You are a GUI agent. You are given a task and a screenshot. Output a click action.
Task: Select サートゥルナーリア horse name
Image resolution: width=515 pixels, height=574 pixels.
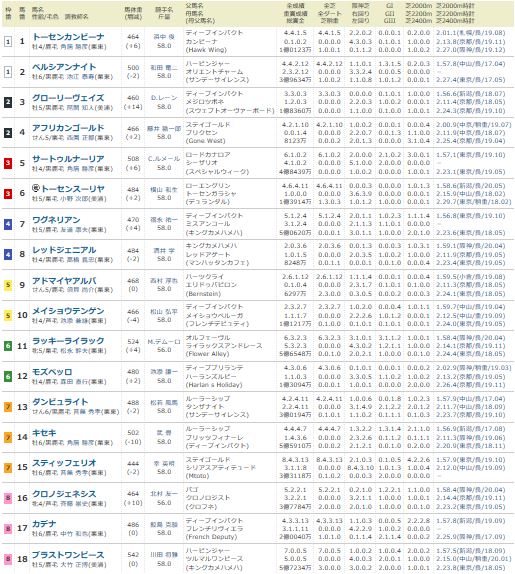(68, 159)
